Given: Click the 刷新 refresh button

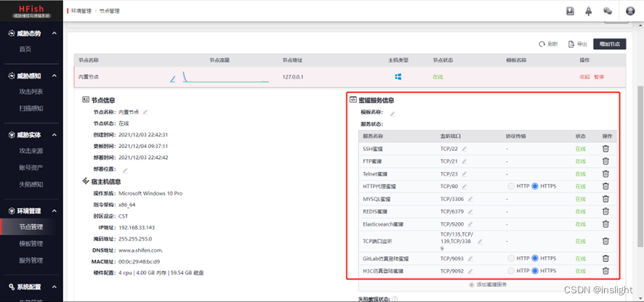Looking at the screenshot, I should [548, 44].
